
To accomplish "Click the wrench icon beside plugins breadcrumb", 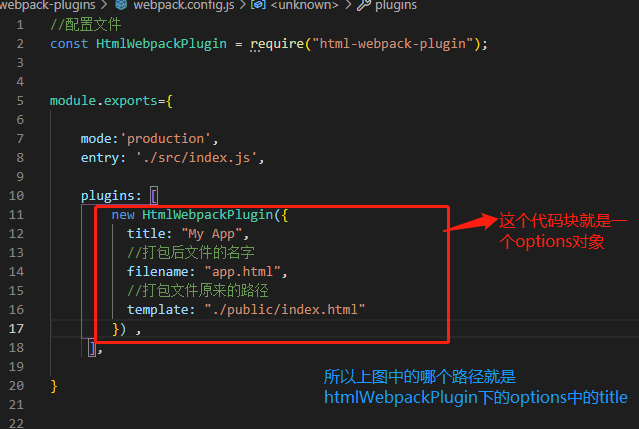I will [364, 5].
